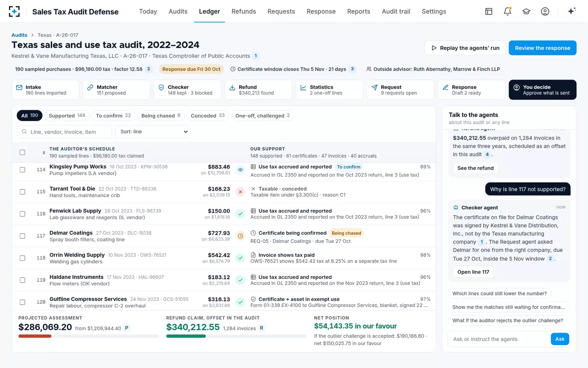Screen dimensions: 588x368
Task: Click Replay the agents' run button
Action: [465, 48]
